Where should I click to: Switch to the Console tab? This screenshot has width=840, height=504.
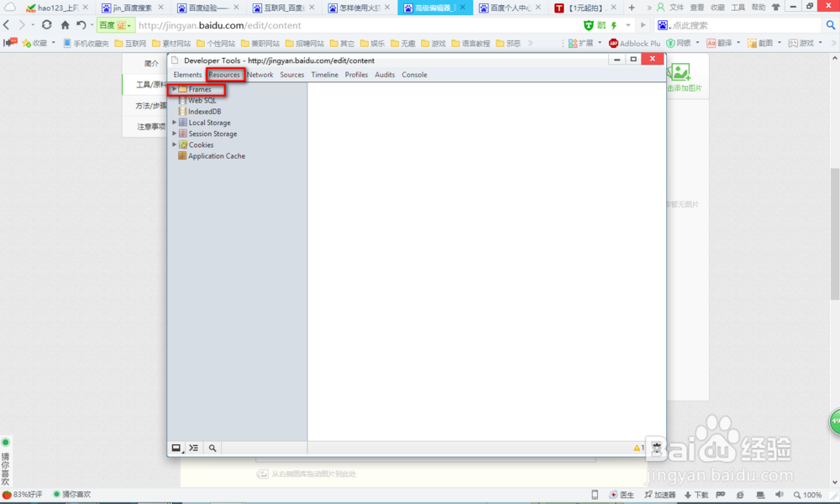(x=415, y=75)
